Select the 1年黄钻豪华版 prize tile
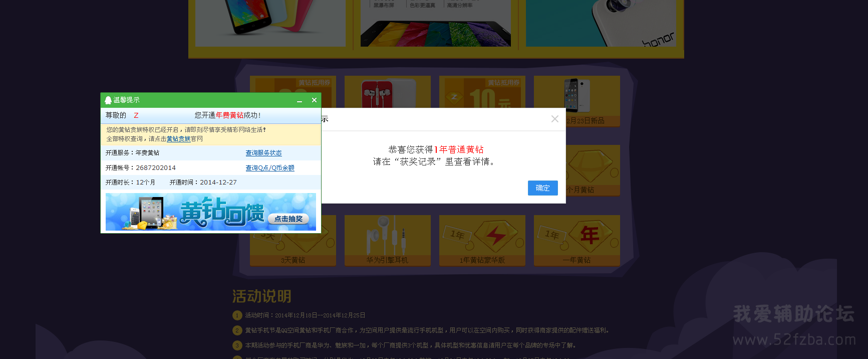 (482, 241)
